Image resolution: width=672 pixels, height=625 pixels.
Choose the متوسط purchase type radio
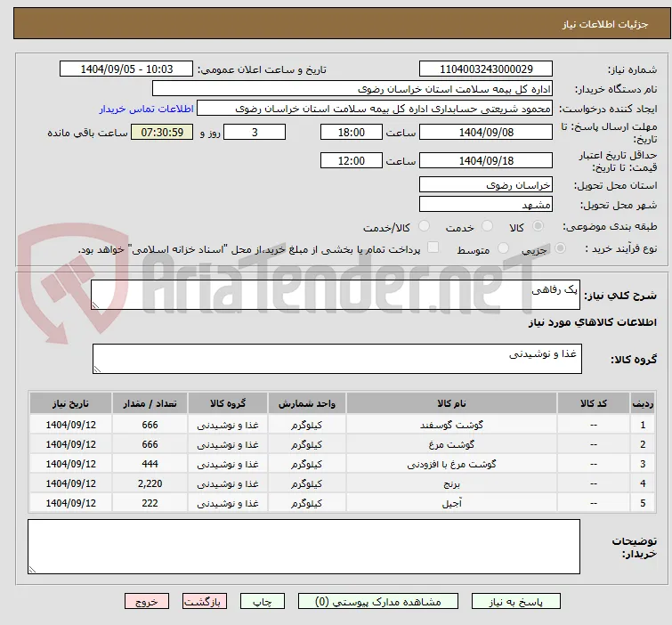point(503,248)
